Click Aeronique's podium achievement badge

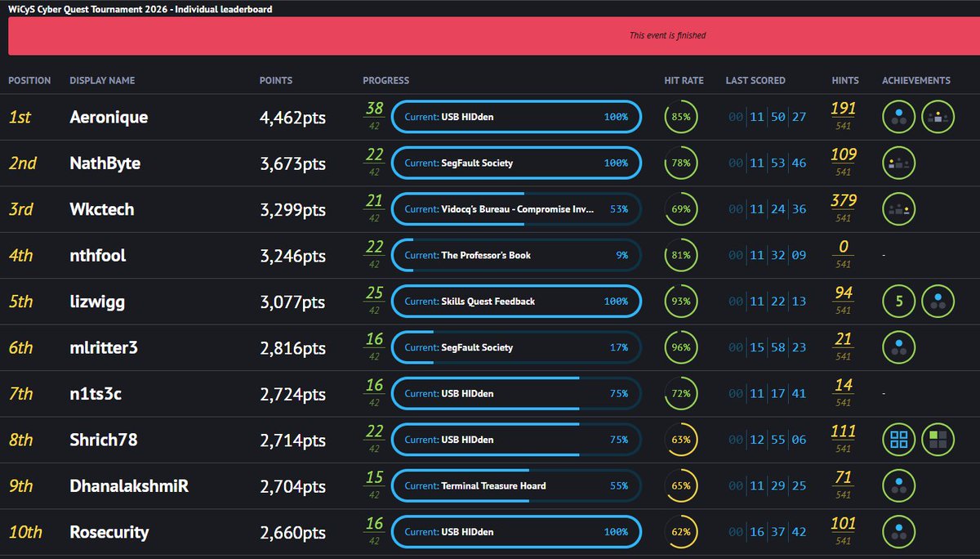click(938, 117)
